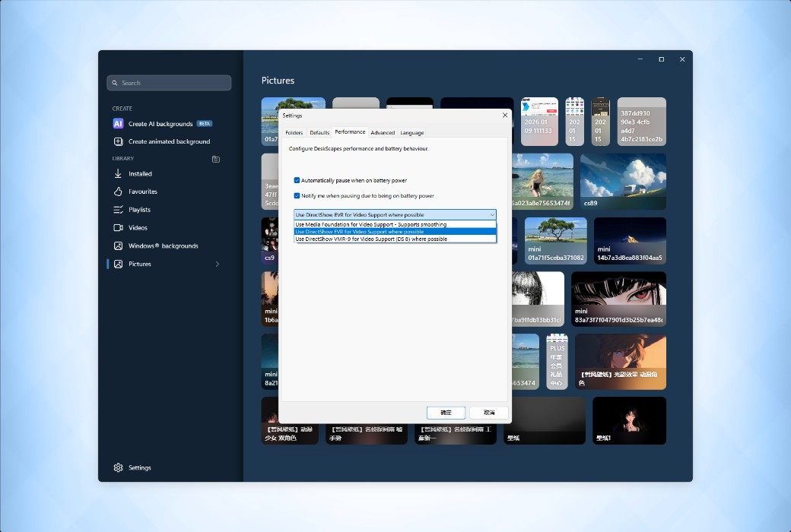
Task: Click the Create animated background icon
Action: (x=118, y=141)
